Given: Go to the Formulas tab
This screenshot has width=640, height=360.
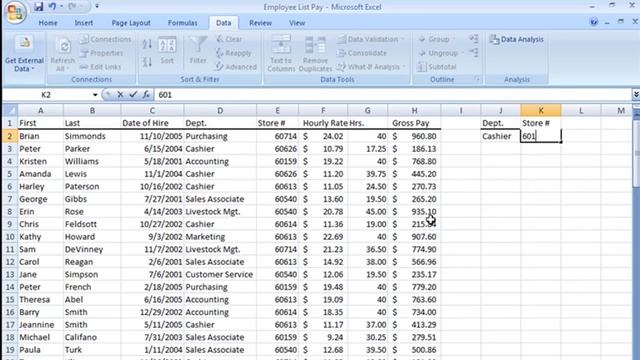Looking at the screenshot, I should click(182, 23).
